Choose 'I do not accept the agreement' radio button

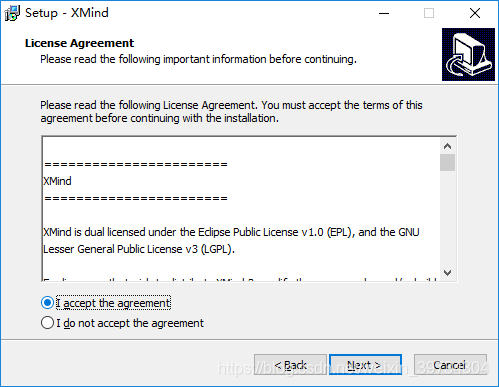[x=47, y=323]
